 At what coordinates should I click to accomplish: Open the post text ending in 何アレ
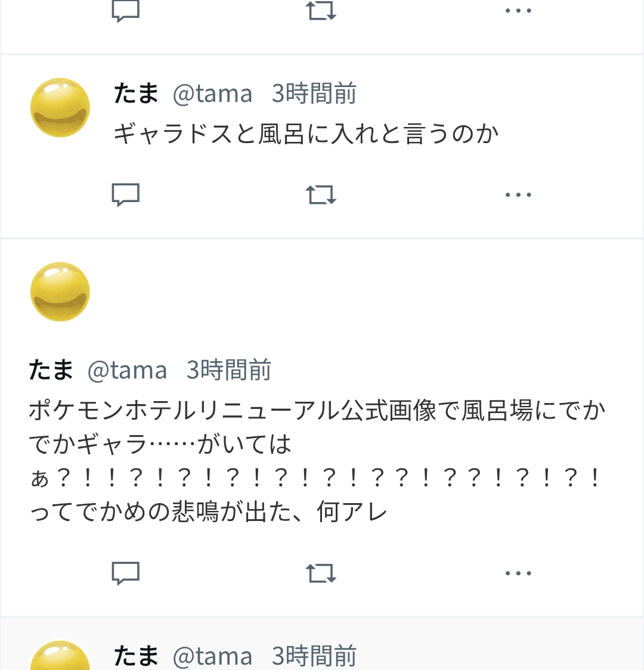click(x=316, y=460)
